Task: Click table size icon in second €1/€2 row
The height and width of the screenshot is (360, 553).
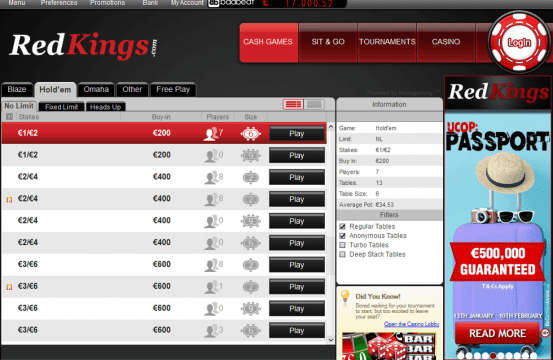Action: (251, 155)
